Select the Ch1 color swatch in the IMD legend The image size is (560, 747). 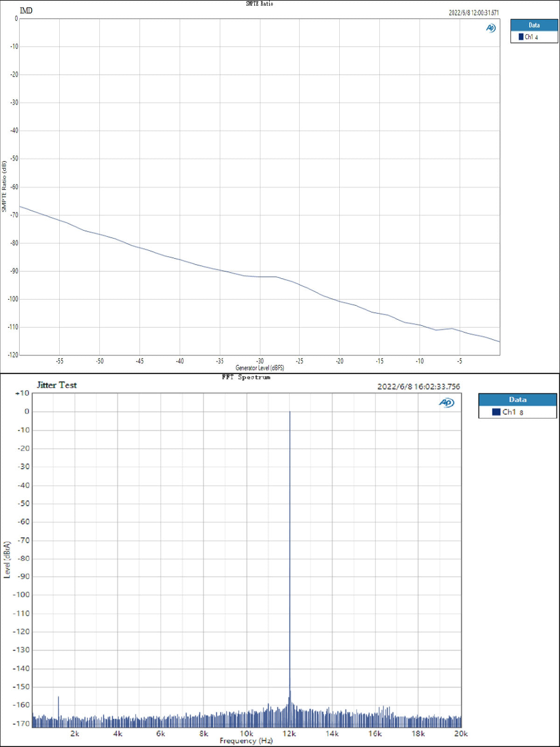click(x=521, y=37)
